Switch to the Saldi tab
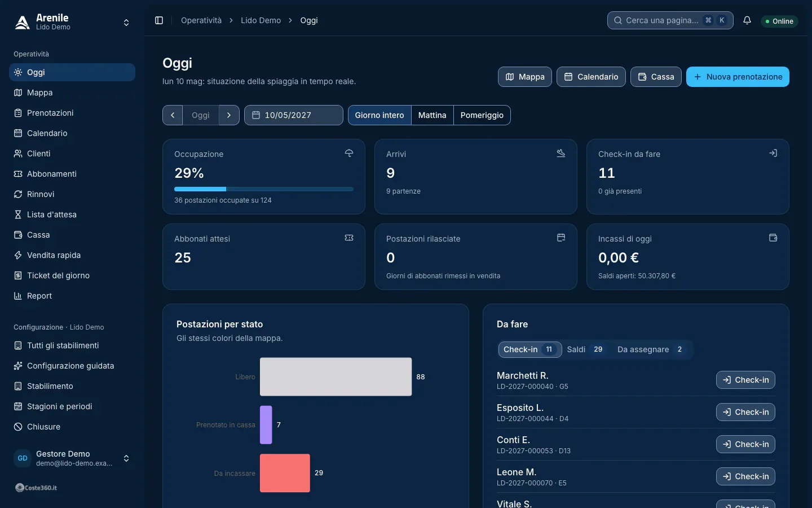The image size is (812, 508). coord(585,349)
